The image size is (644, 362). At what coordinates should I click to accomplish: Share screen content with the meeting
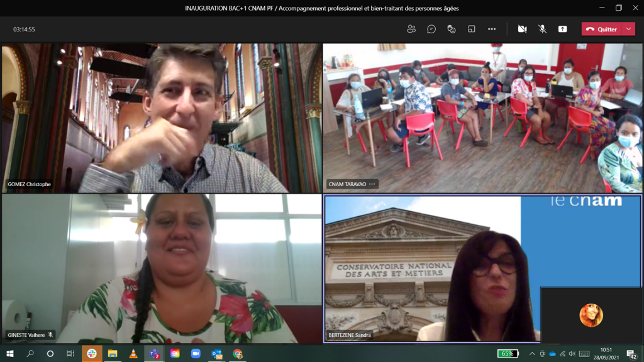coord(563,29)
